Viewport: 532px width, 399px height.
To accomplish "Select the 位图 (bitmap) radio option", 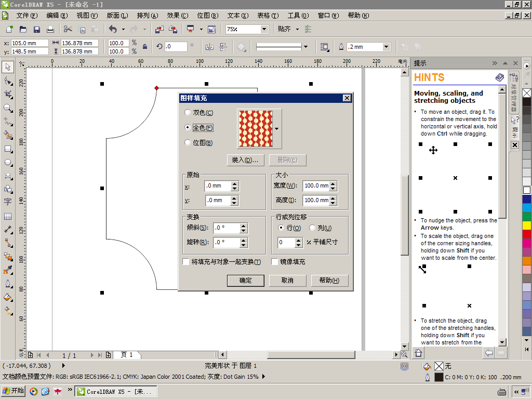I will (x=188, y=142).
